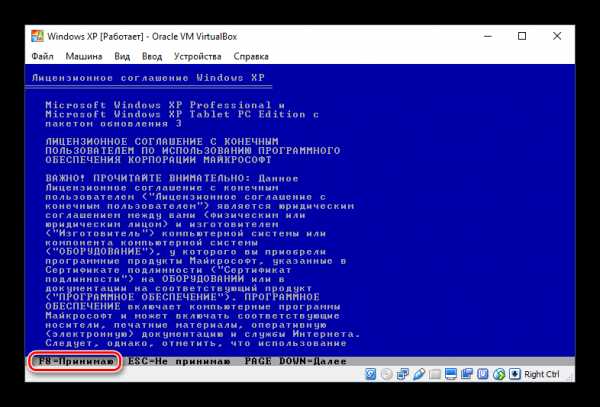Click the shared folders status icon
This screenshot has width=600, height=407.
click(435, 374)
